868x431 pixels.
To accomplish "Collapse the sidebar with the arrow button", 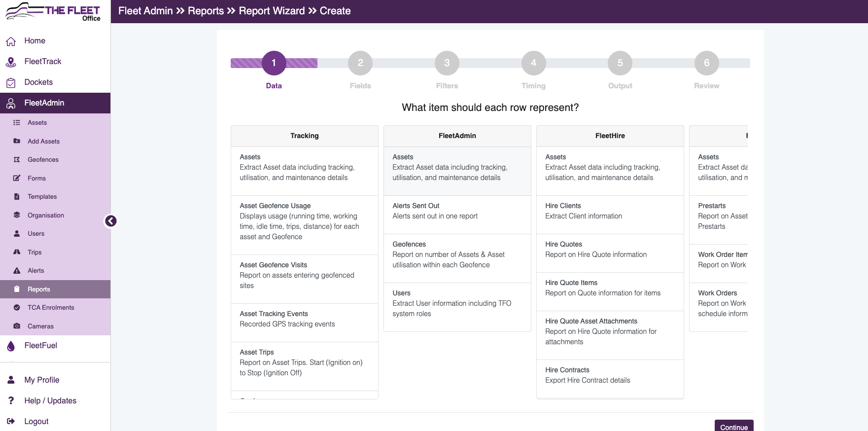I will pos(111,221).
